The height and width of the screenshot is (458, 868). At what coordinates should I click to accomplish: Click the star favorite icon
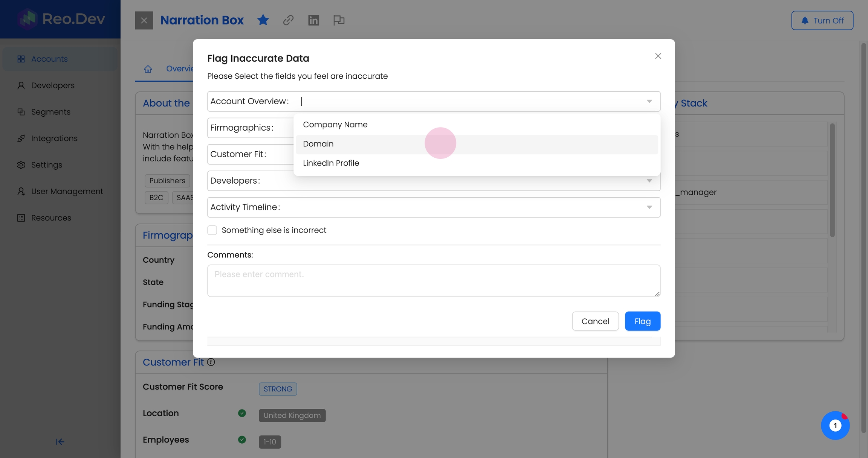[x=263, y=20]
